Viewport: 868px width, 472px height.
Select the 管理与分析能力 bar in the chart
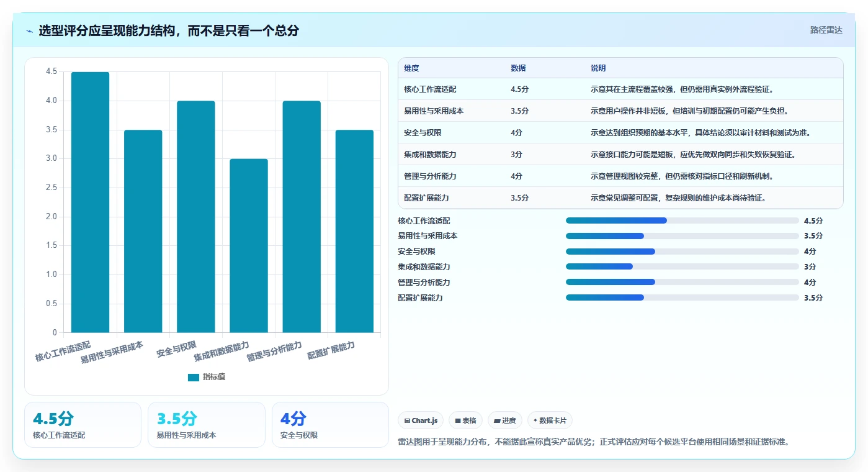(302, 217)
